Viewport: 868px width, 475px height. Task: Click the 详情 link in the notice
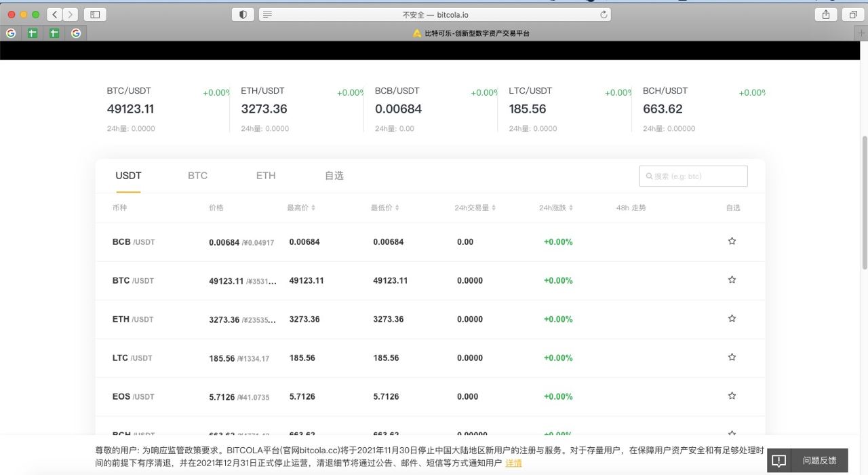pos(513,463)
